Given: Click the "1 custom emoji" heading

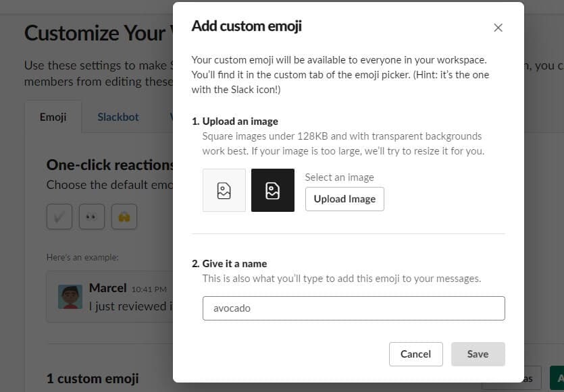Looking at the screenshot, I should point(93,379).
